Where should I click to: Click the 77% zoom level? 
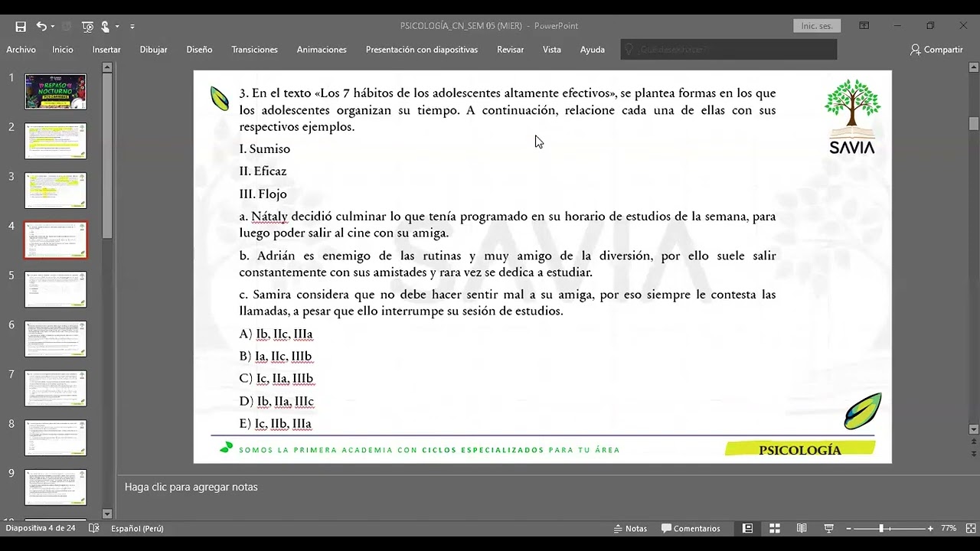(949, 528)
